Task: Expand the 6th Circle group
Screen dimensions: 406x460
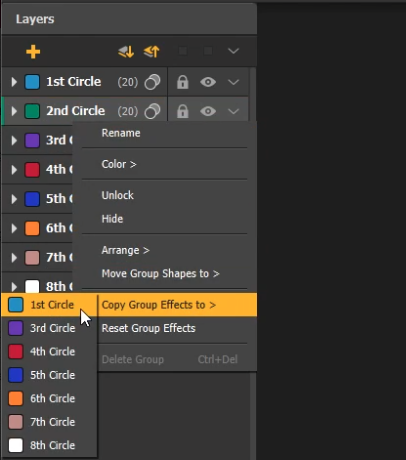Action: coord(14,228)
